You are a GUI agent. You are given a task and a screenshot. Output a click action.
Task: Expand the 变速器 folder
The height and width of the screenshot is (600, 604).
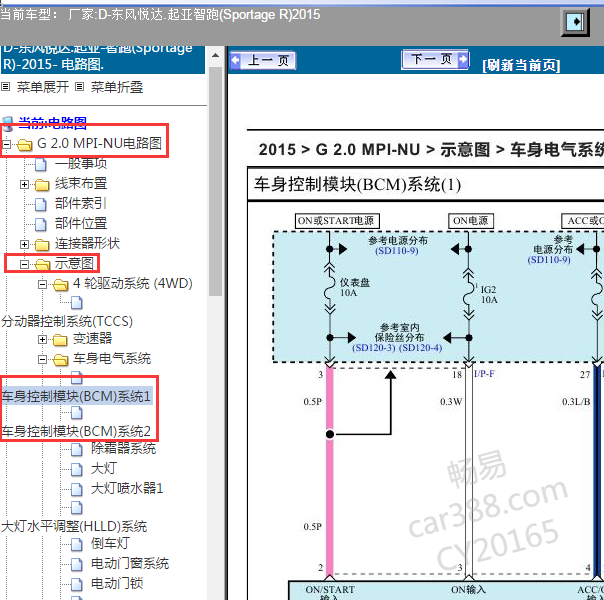pos(42,340)
